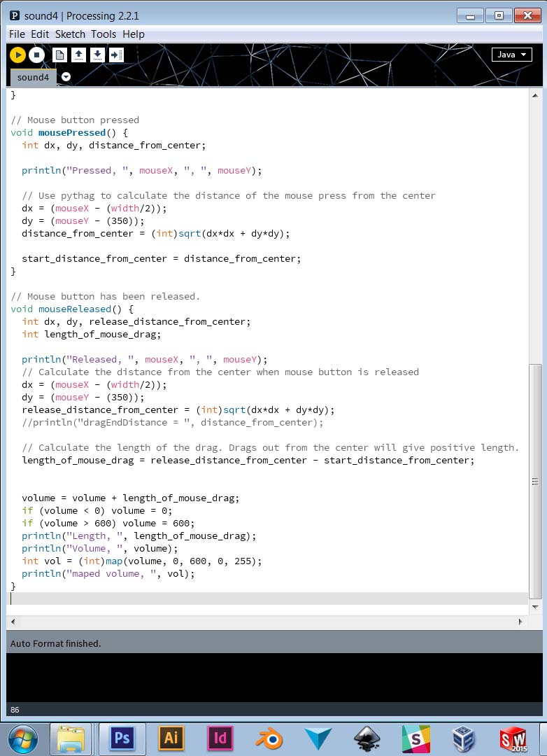Launch Illustrator from the taskbar

(171, 738)
